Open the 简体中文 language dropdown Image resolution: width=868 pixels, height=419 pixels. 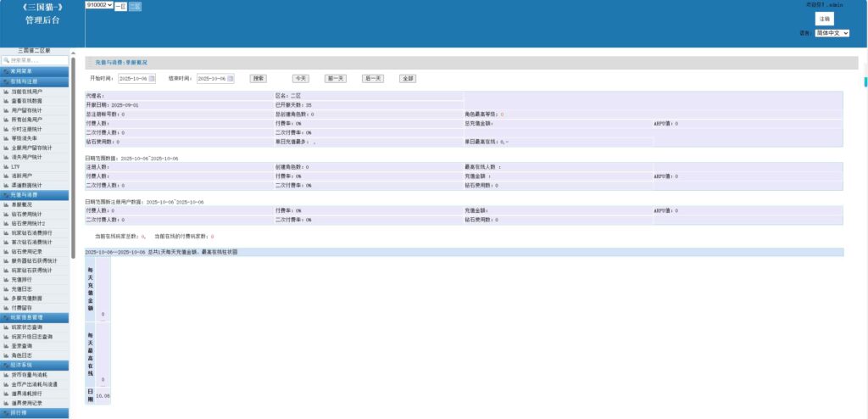pos(832,33)
